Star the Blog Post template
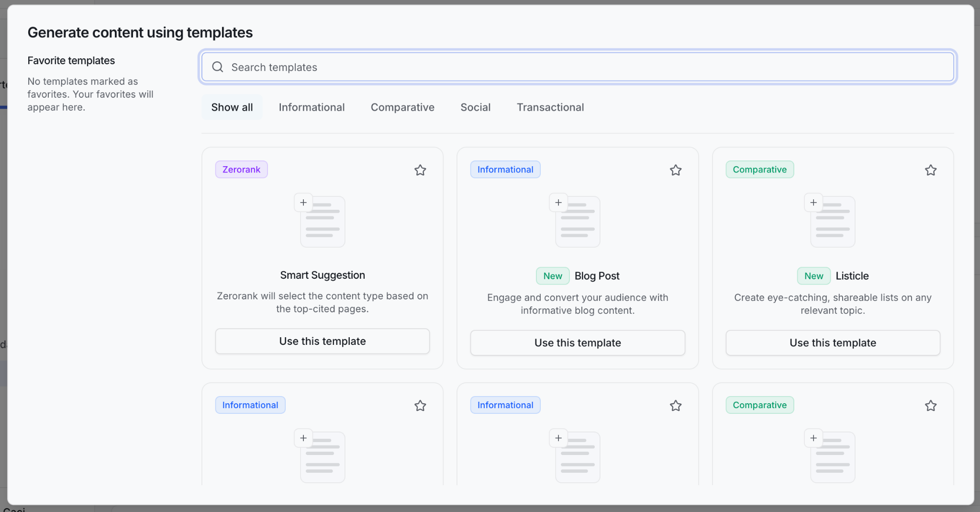This screenshot has height=512, width=980. (675, 170)
